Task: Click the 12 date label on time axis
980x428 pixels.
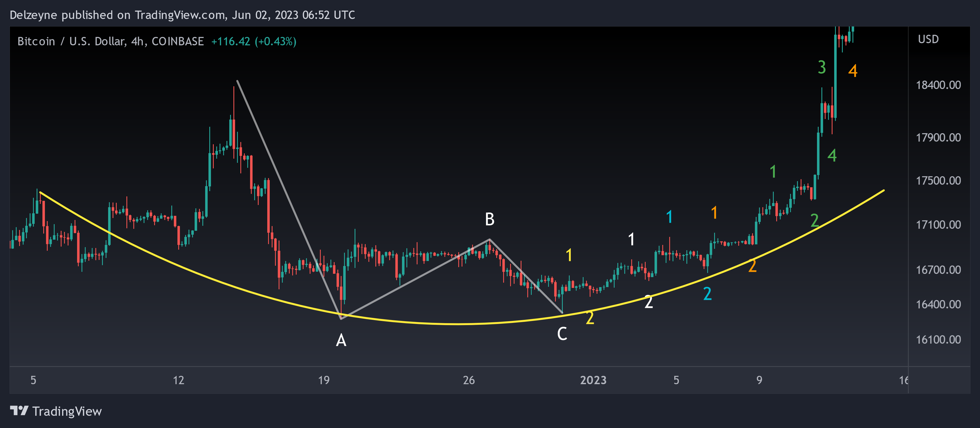Action: (179, 380)
